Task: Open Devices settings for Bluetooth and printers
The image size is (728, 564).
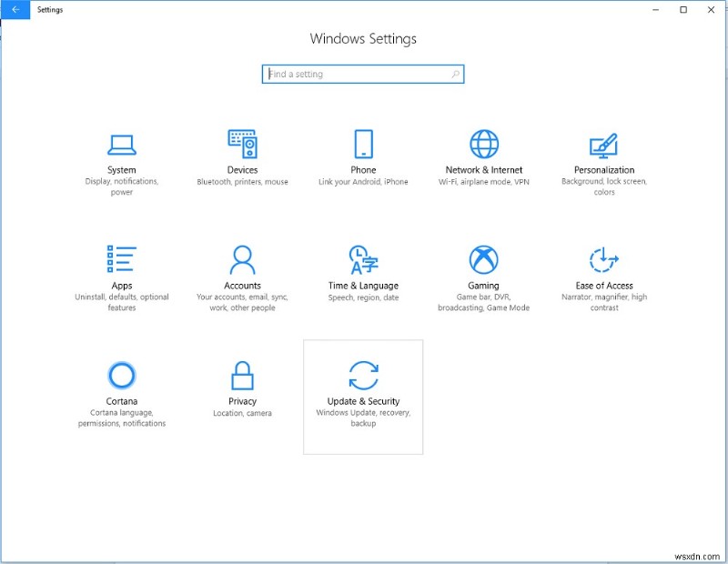Action: point(242,155)
